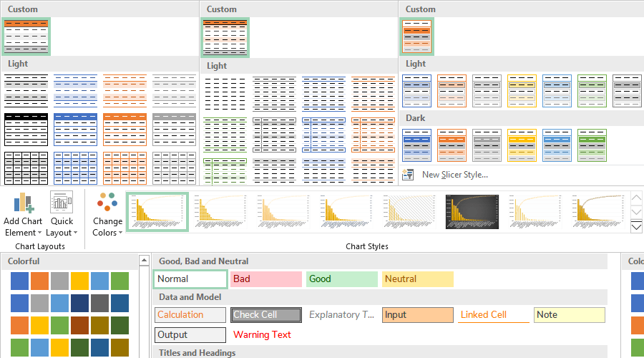Pick the first blue Colorful swatch
The image size is (644, 358).
pyautogui.click(x=20, y=281)
